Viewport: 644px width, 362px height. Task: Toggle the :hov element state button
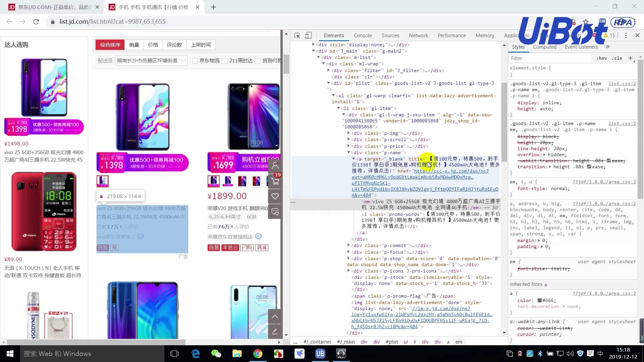pyautogui.click(x=602, y=58)
